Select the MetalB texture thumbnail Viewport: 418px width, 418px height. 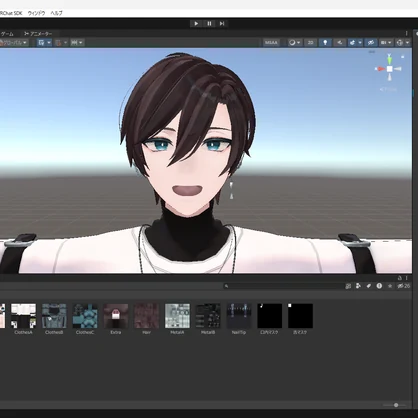[208, 316]
